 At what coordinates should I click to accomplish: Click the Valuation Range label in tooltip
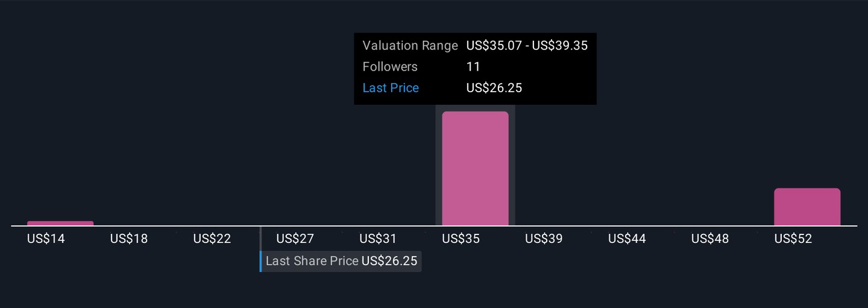pyautogui.click(x=410, y=46)
